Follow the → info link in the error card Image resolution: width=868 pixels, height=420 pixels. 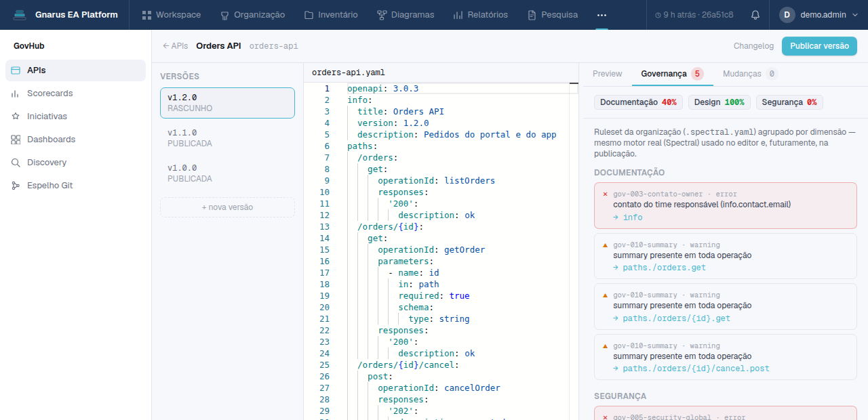[x=627, y=217]
